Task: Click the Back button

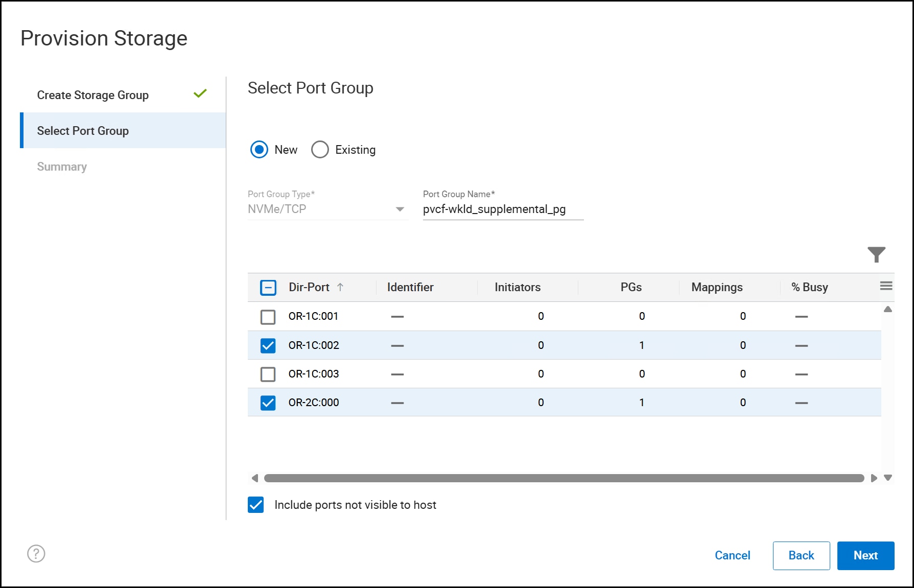Action: tap(801, 555)
